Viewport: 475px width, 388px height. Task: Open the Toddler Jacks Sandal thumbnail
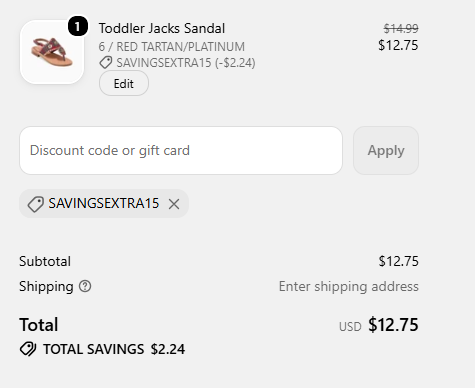click(x=52, y=52)
